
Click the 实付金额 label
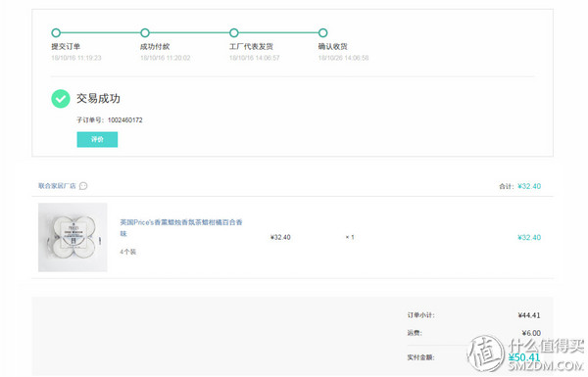click(420, 357)
